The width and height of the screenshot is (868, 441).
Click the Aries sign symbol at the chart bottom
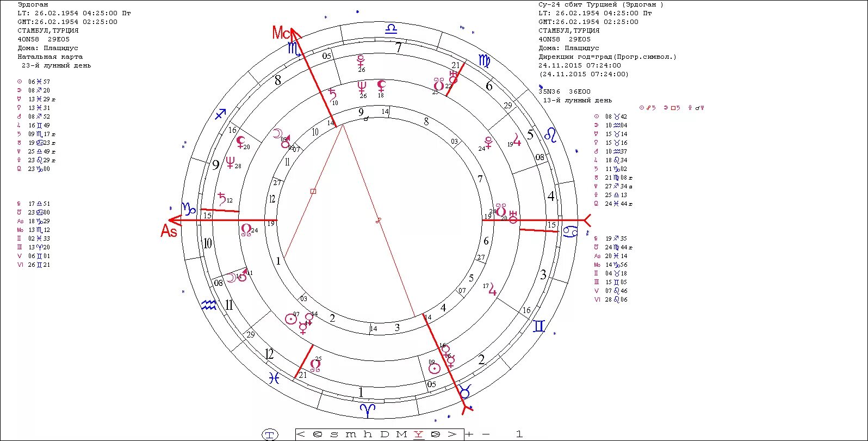368,411
